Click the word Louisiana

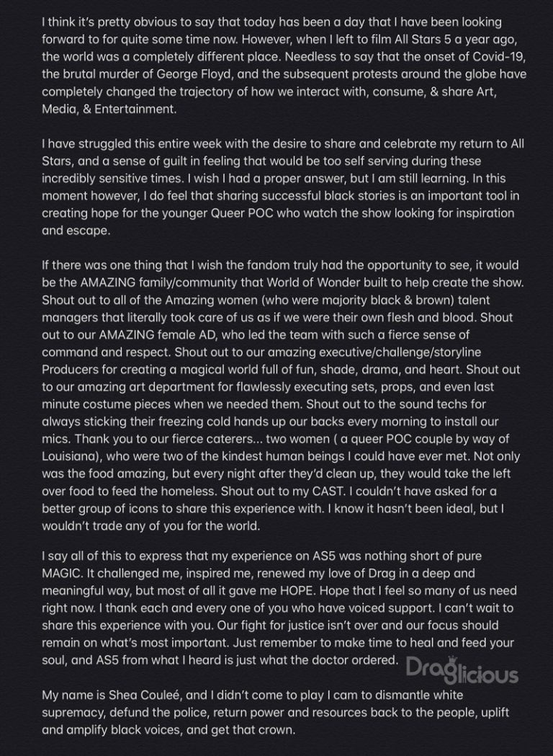coord(69,456)
